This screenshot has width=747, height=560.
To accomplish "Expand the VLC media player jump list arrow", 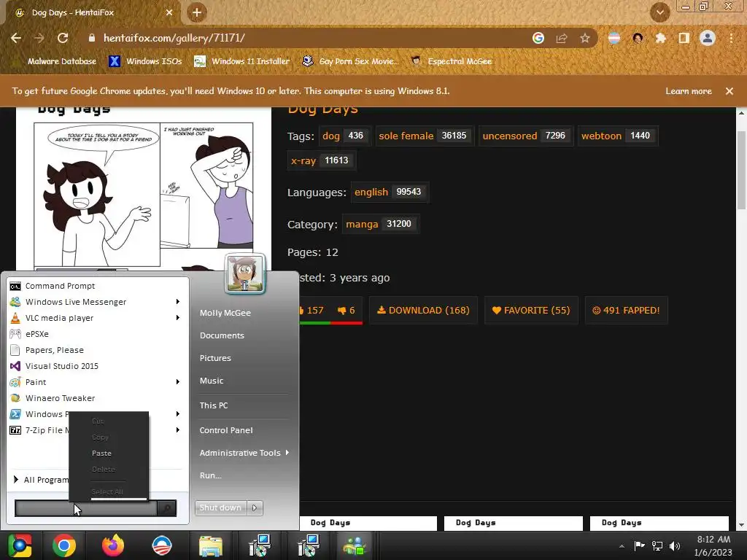I will (x=178, y=318).
